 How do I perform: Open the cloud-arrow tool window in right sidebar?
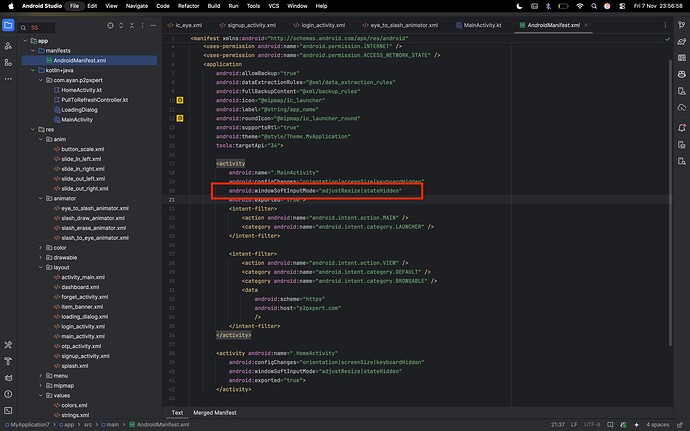[x=682, y=108]
